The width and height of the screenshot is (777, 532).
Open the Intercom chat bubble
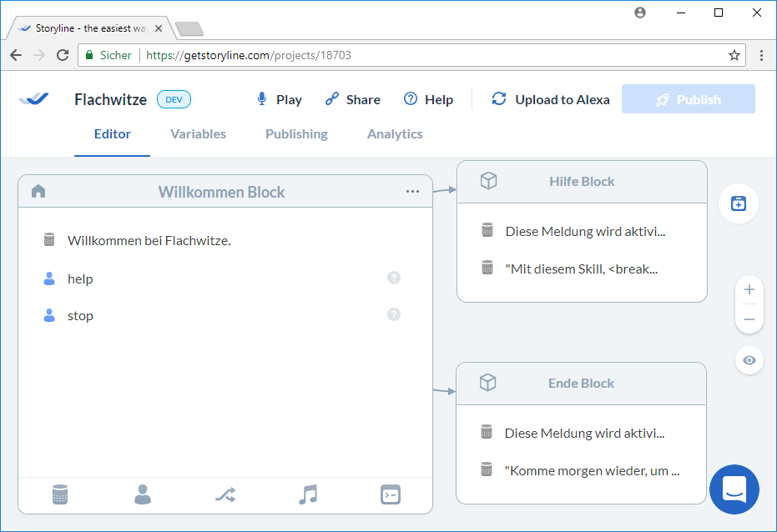(734, 489)
